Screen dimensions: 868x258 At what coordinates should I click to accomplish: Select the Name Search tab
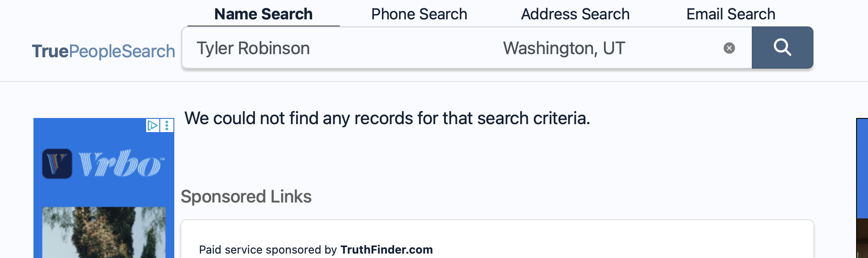coord(263,14)
